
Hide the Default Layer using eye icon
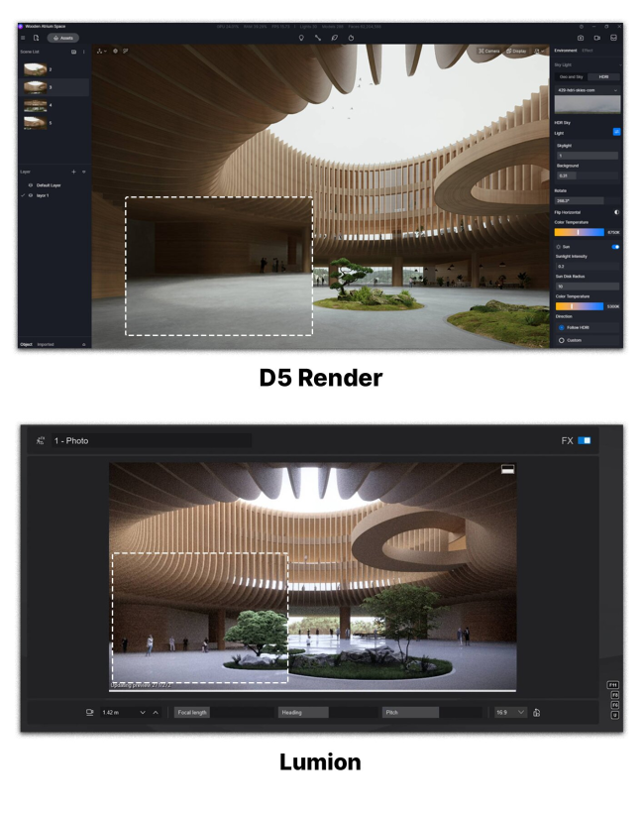pyautogui.click(x=31, y=185)
